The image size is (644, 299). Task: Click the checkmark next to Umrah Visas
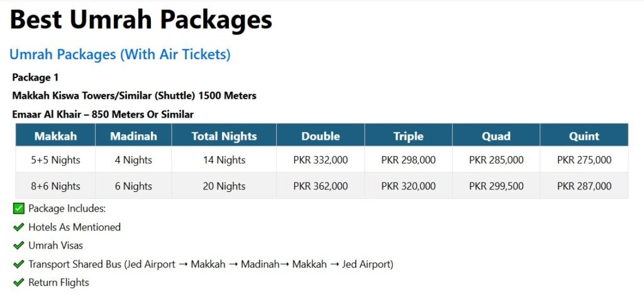[18, 245]
